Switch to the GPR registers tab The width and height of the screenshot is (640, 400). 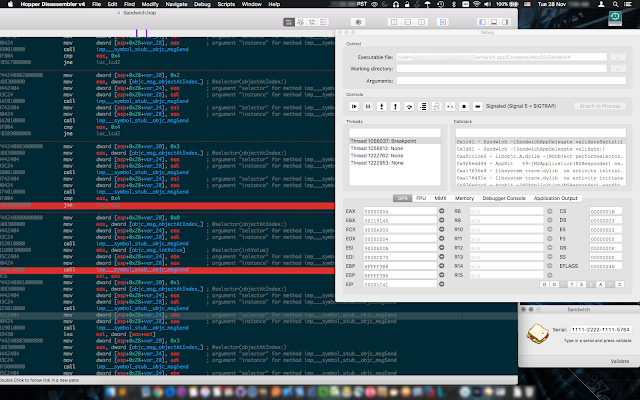pos(402,198)
